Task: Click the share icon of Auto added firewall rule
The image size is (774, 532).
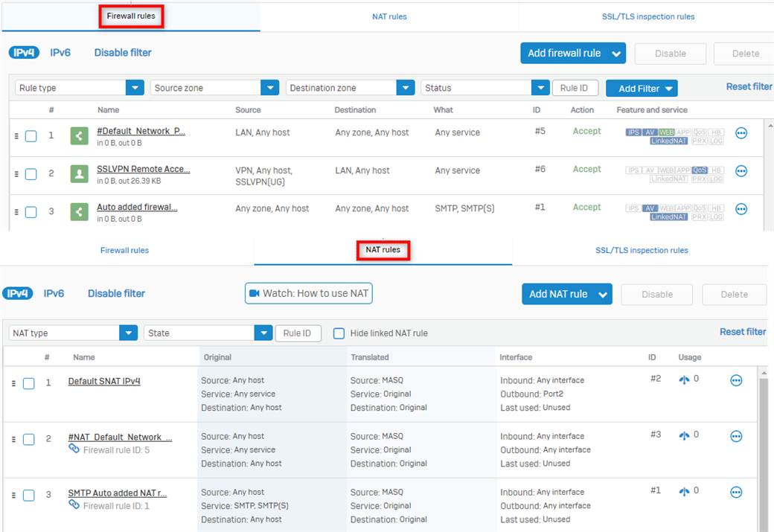Action: (79, 212)
